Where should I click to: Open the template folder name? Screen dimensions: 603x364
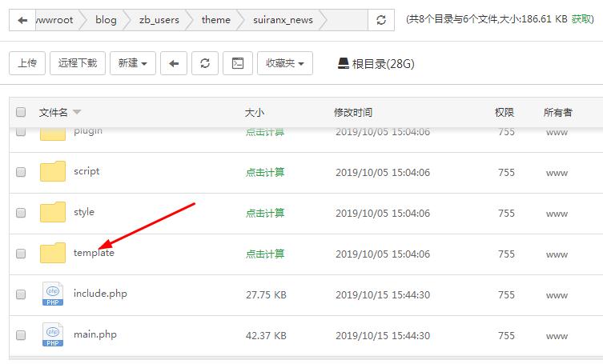(x=94, y=253)
